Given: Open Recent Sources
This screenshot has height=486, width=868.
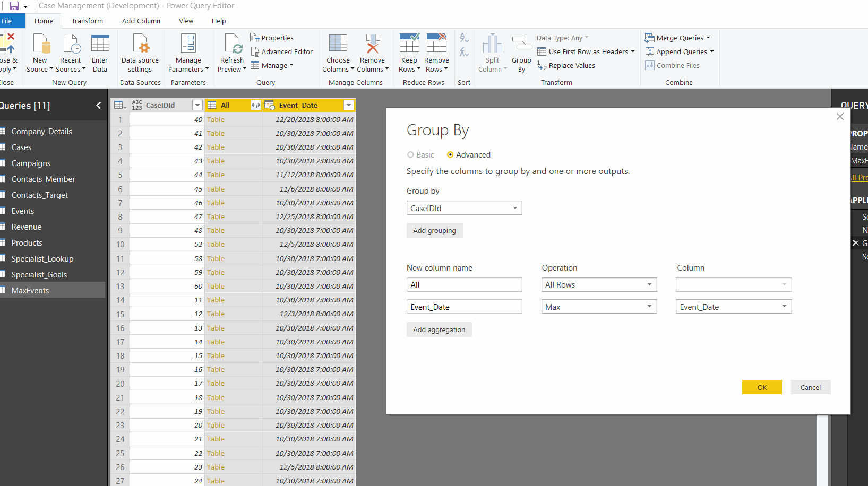Looking at the screenshot, I should (x=71, y=53).
